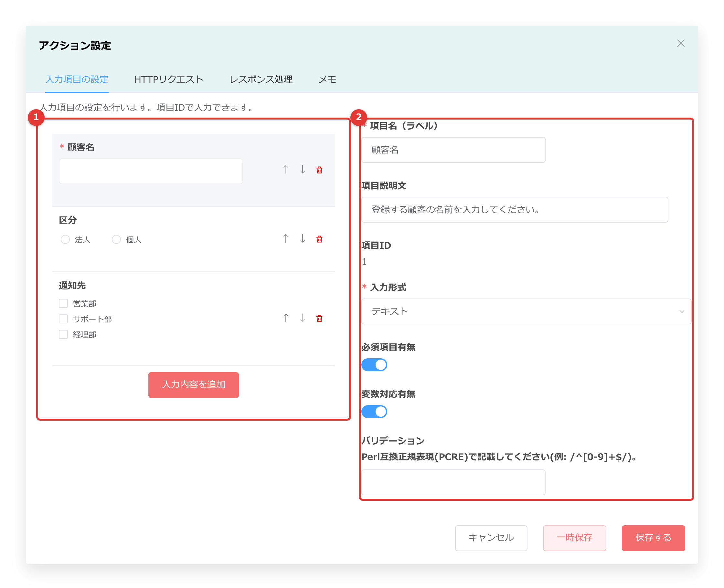Screen dimensions: 724x588
Task: Delete the 区分 field
Action: (319, 239)
